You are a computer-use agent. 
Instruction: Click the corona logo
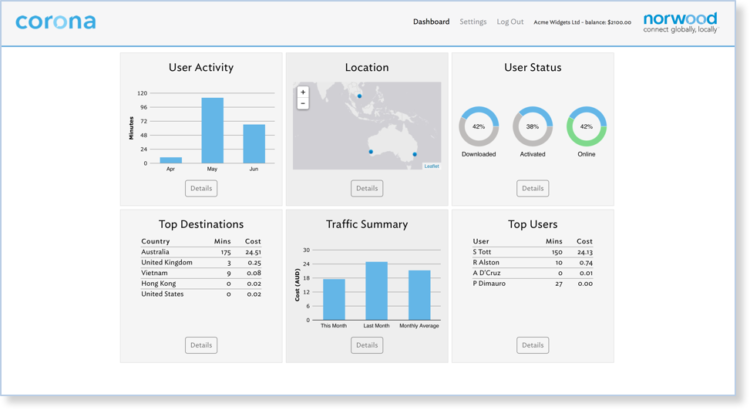[56, 21]
